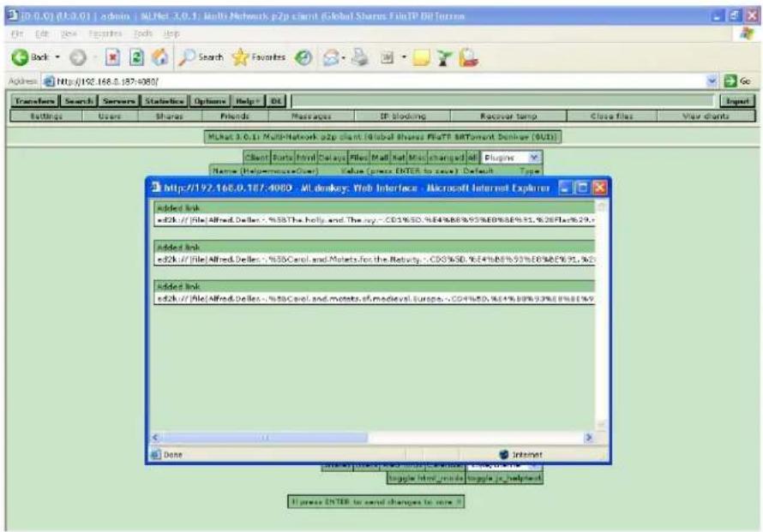Open the Back button history dropdown arrow
The height and width of the screenshot is (532, 763).
tap(57, 57)
